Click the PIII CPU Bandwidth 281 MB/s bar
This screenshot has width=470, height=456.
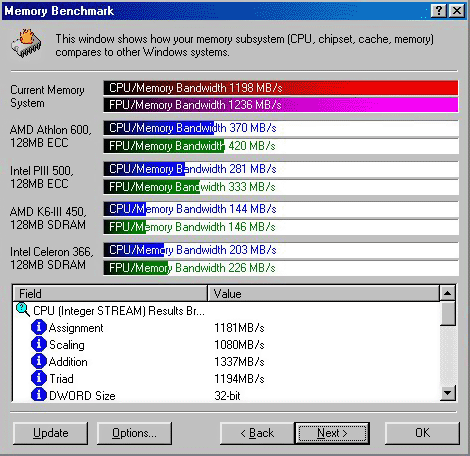click(x=281, y=169)
